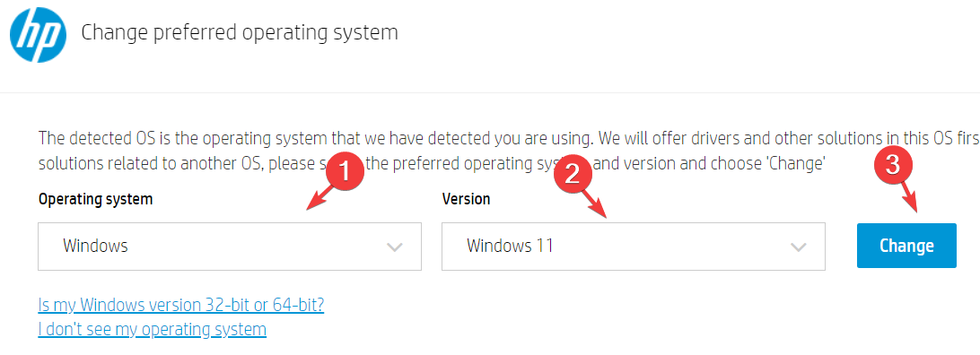Open the Operating system dropdown
The height and width of the screenshot is (355, 980).
(x=230, y=247)
